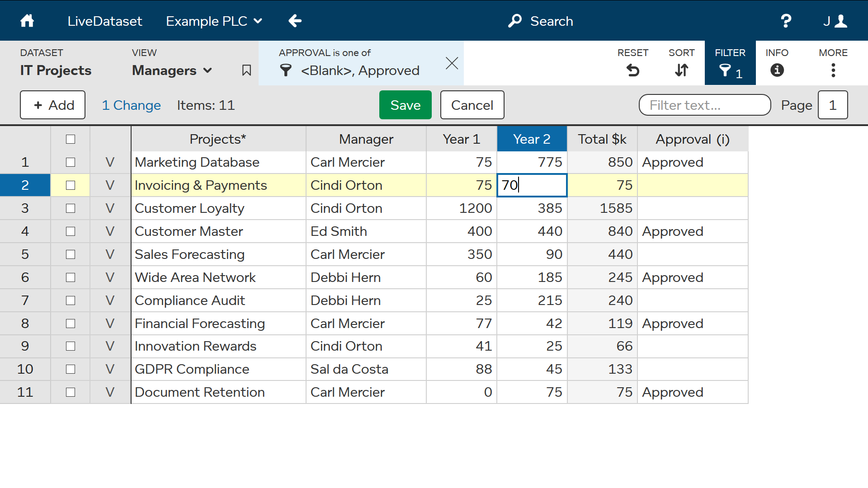Click the back arrow next to Example PLC
The height and width of the screenshot is (488, 868).
click(x=295, y=21)
